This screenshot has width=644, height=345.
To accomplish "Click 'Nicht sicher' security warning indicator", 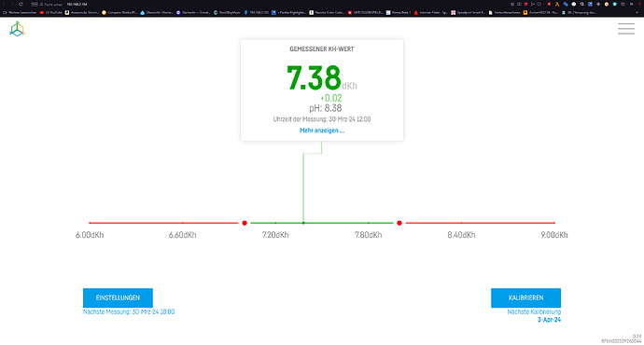I will [x=51, y=4].
